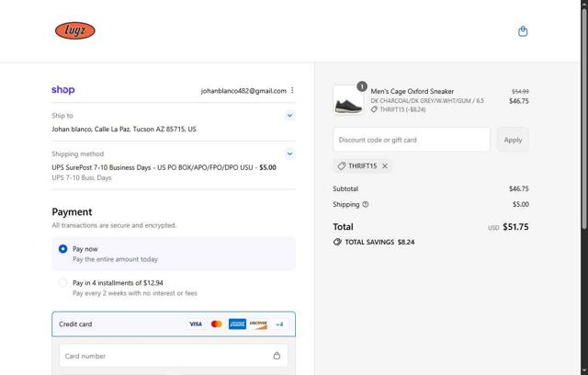
Task: Click the THRIFT15 tag chip icon
Action: [x=342, y=166]
